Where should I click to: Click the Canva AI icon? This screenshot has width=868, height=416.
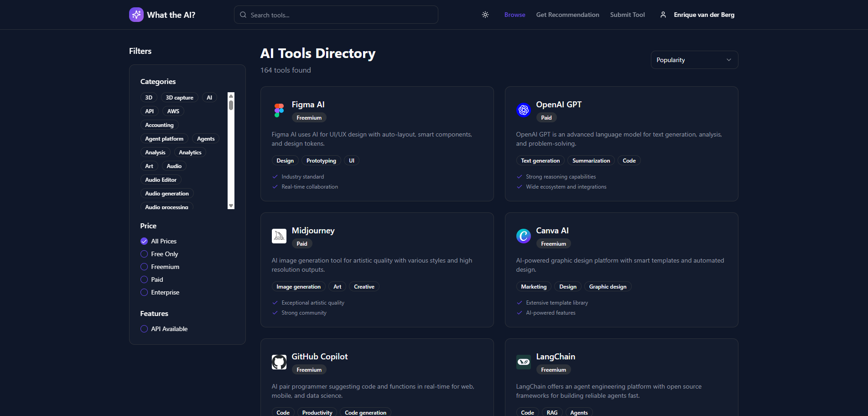[523, 236]
